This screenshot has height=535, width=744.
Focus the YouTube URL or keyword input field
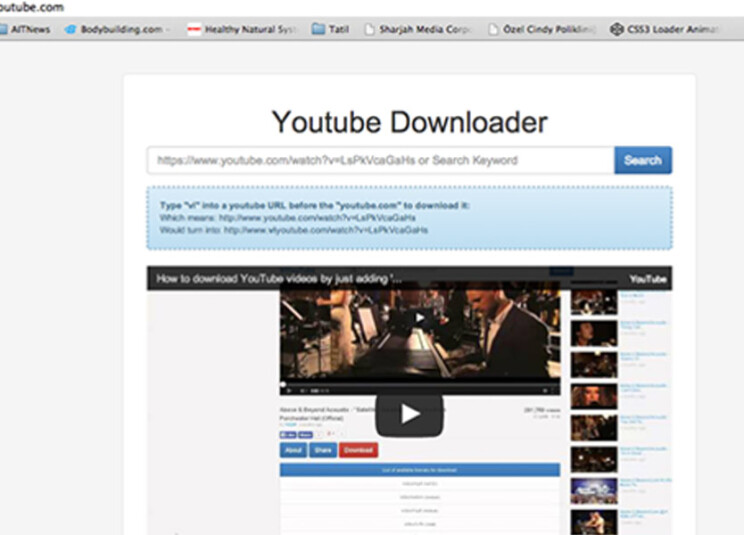pyautogui.click(x=380, y=160)
